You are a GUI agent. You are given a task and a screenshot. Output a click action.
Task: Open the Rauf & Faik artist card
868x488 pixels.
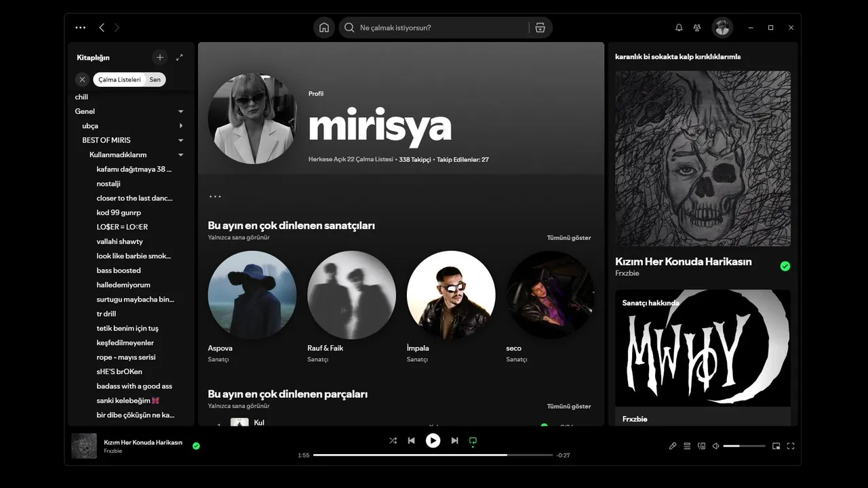351,307
